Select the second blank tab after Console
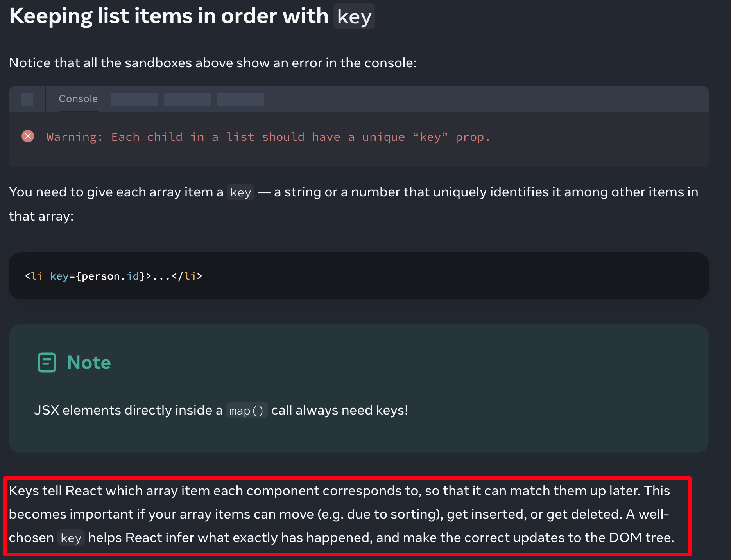The image size is (731, 560). [x=187, y=99]
